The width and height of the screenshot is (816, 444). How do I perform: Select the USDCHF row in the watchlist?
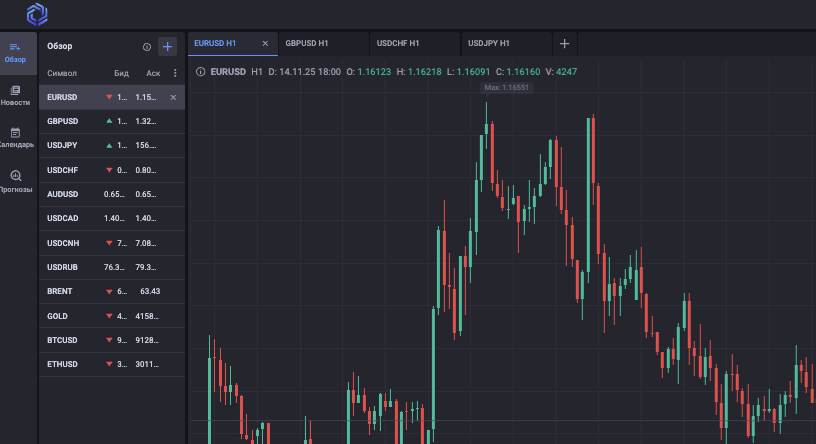tap(112, 170)
